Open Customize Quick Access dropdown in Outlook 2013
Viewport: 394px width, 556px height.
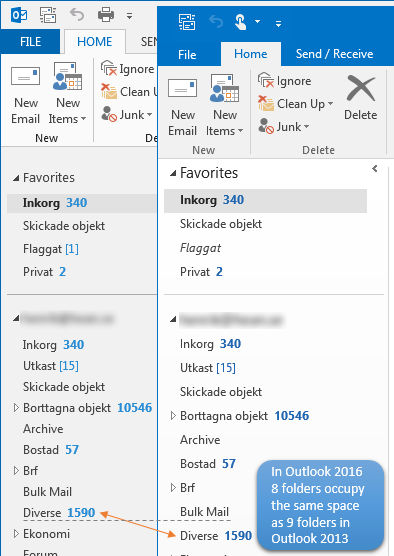129,16
